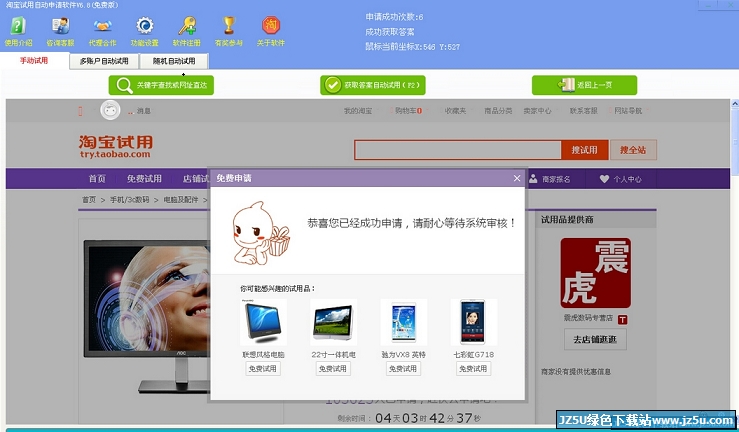Image resolution: width=739 pixels, height=432 pixels.
Task: Open the 七彩虹G718 phone thumbnail
Action: coord(473,322)
